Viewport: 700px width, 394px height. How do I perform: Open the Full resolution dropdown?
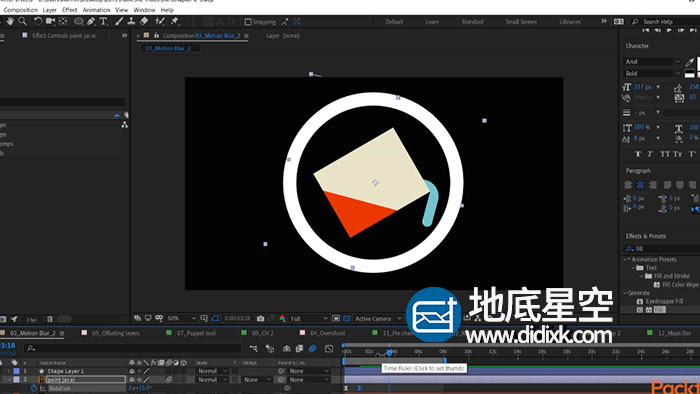pyautogui.click(x=309, y=318)
